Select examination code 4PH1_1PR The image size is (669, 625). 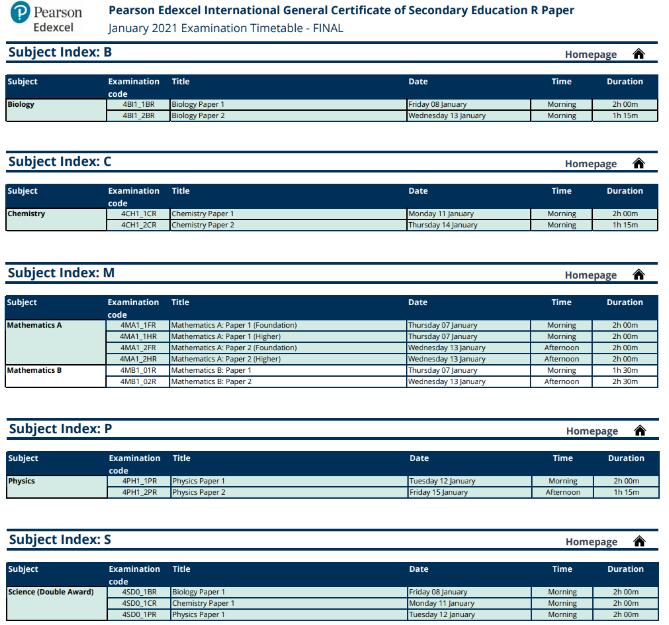[139, 481]
